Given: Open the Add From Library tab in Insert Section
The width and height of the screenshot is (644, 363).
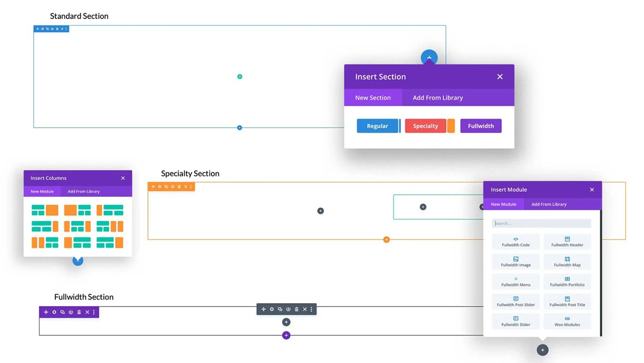Looking at the screenshot, I should [x=438, y=98].
